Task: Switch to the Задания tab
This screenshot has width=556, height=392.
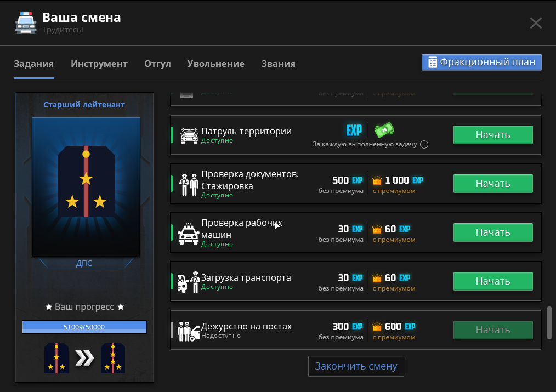Action: pos(33,64)
